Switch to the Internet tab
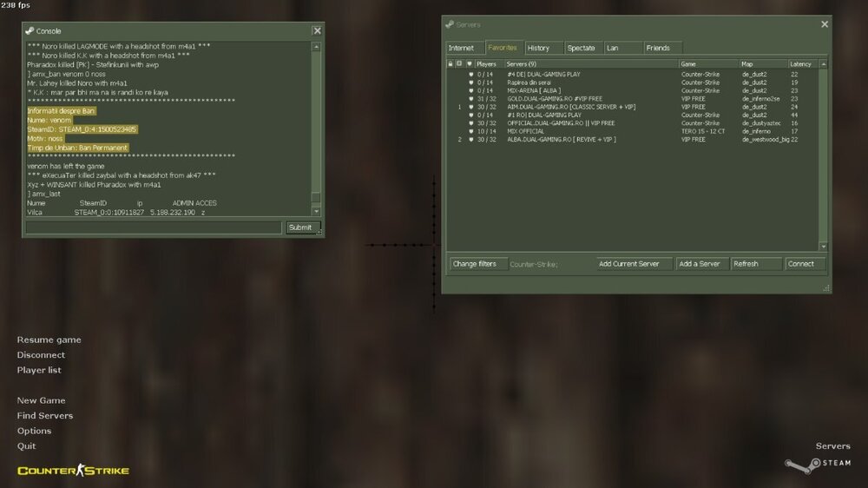868x488 pixels. (462, 48)
